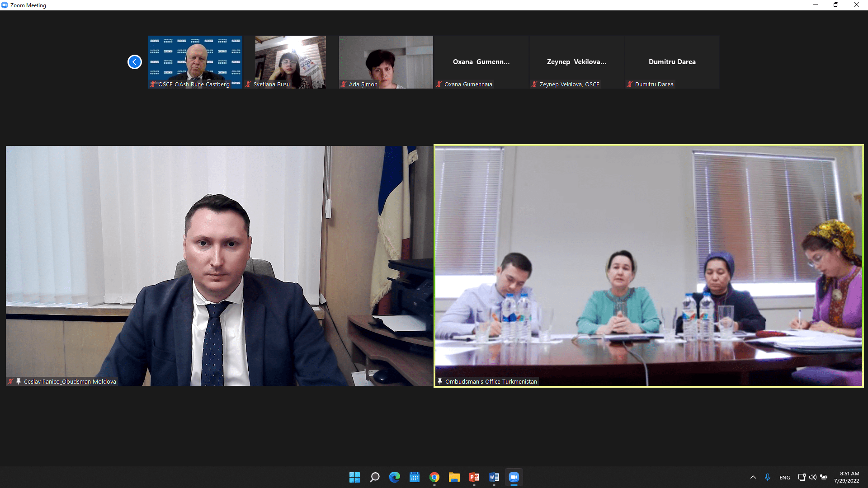This screenshot has height=488, width=868.
Task: Minimize the Zoom Meeting window
Action: 816,5
